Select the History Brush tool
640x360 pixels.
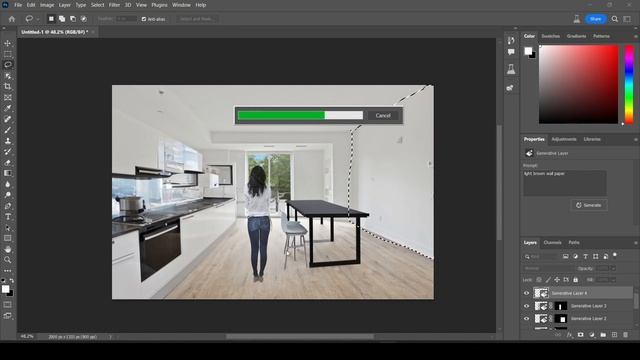(x=7, y=151)
